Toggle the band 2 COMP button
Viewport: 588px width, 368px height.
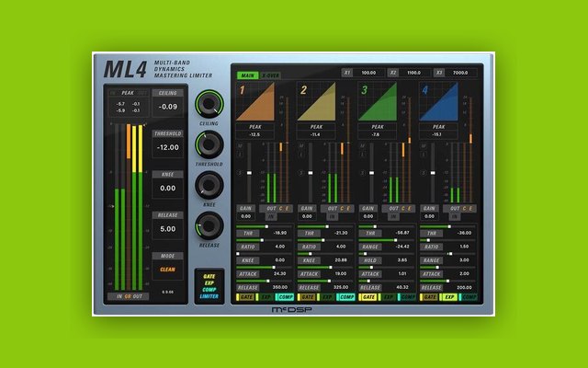[x=346, y=297]
